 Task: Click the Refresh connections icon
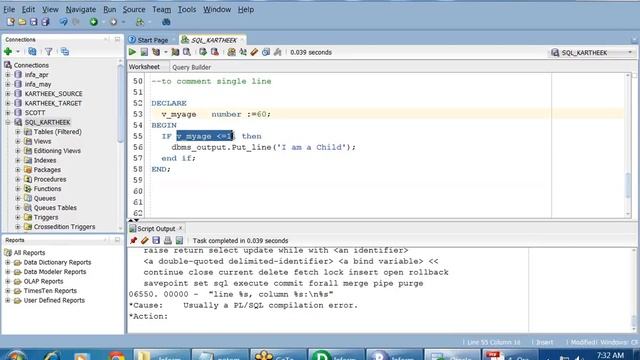coord(32,51)
